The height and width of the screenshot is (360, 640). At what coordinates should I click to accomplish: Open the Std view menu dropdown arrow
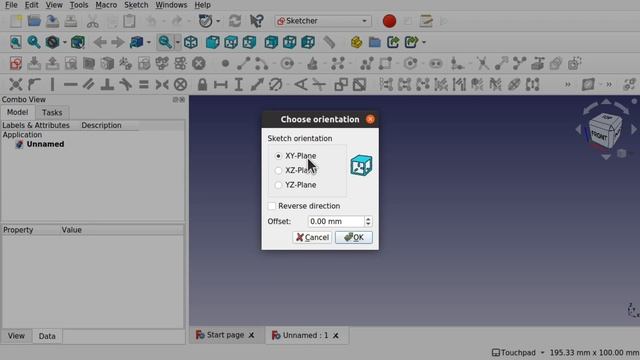(x=149, y=42)
